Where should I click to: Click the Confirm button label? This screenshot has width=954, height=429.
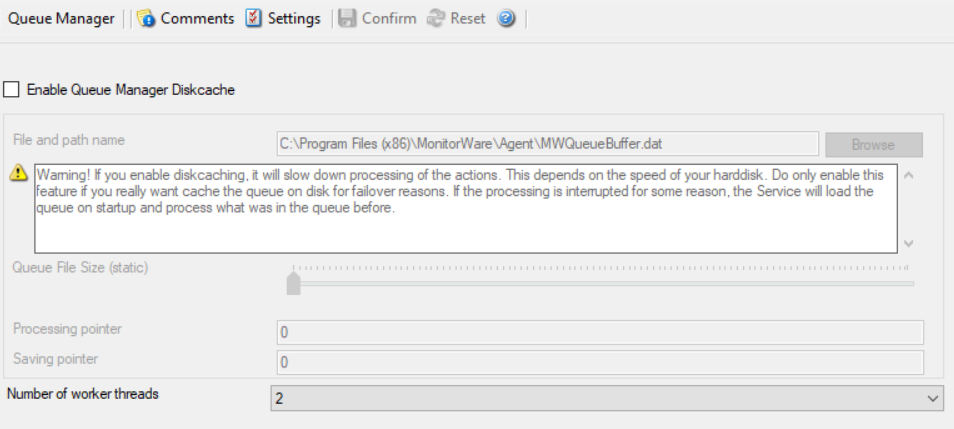389,19
